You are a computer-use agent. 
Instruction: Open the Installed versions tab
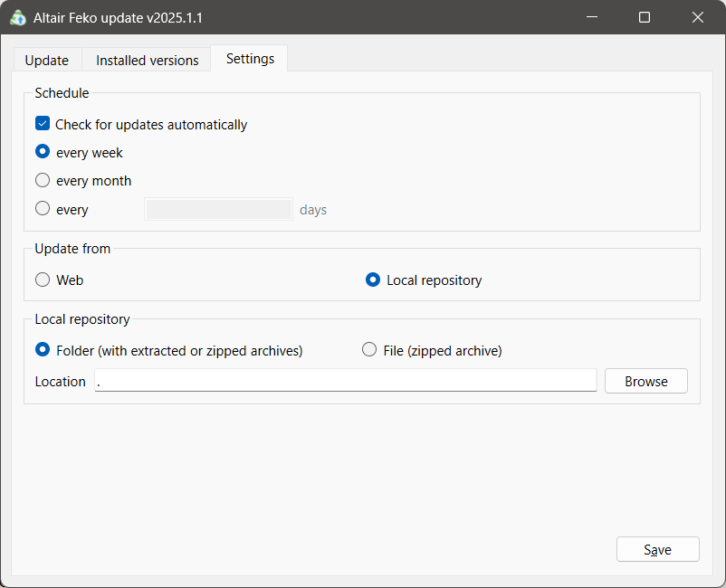148,61
